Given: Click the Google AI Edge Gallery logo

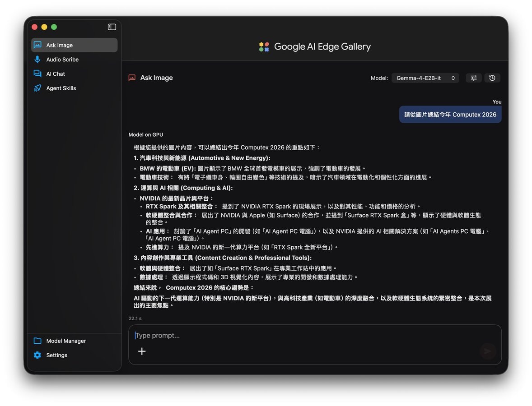Looking at the screenshot, I should (x=264, y=47).
